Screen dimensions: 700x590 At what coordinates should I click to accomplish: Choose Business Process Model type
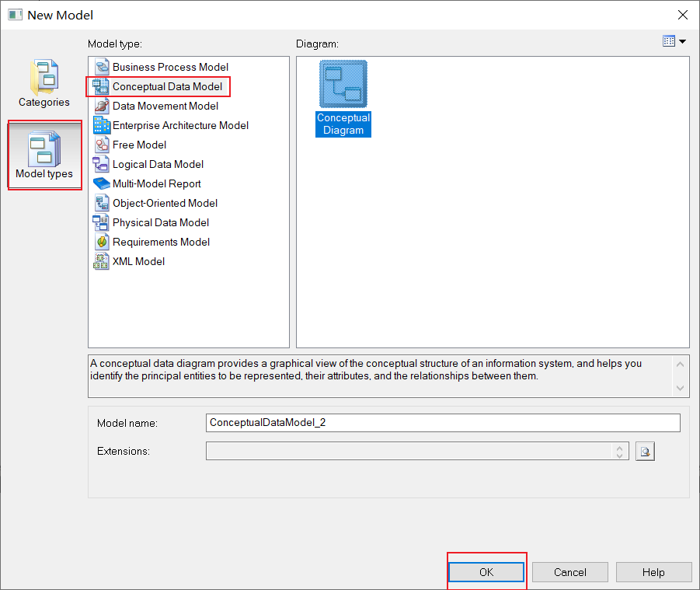170,67
